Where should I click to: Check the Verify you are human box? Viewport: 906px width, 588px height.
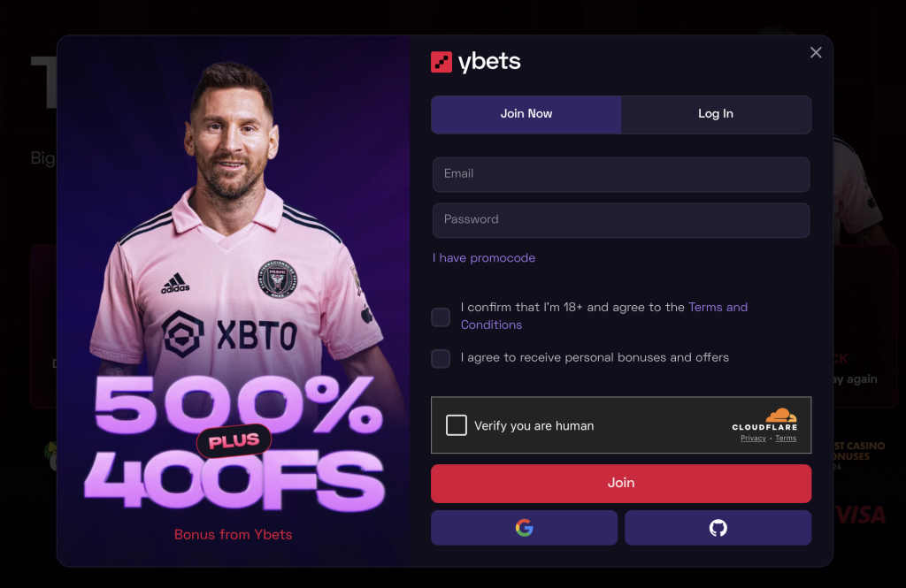pos(457,425)
